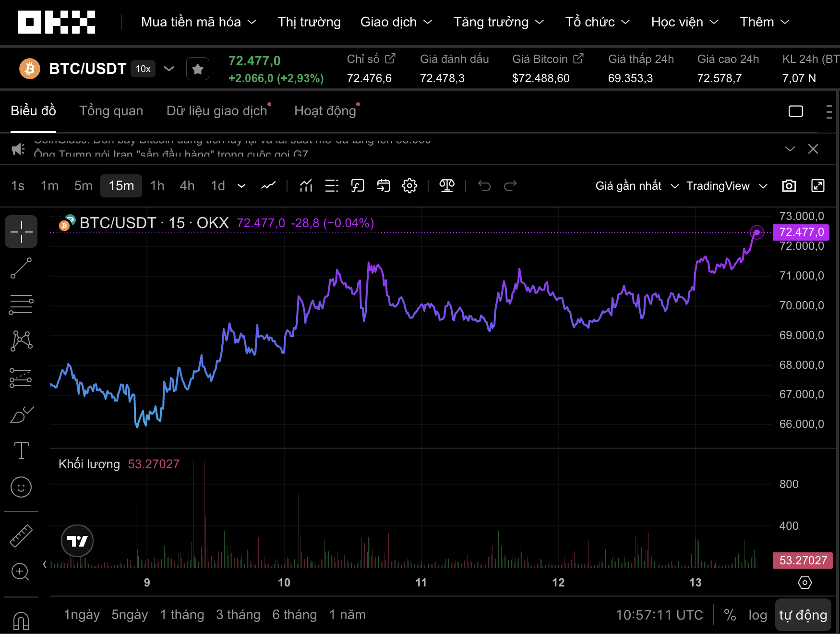840x634 pixels.
Task: Take a chart snapshot with the camera icon
Action: tap(790, 186)
